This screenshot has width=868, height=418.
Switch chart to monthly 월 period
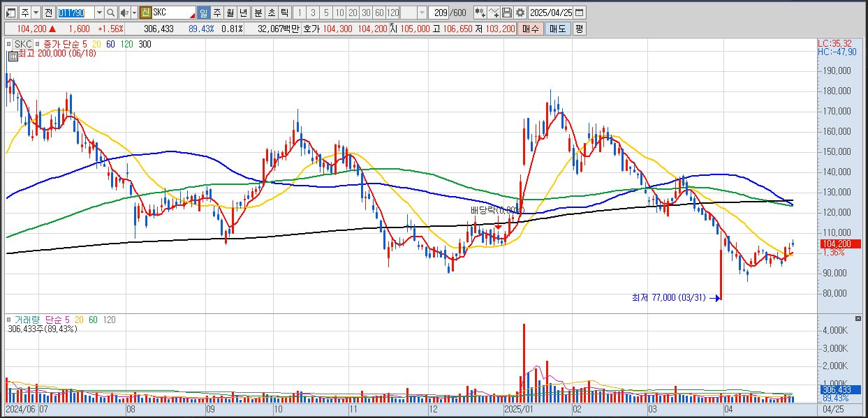(x=229, y=13)
